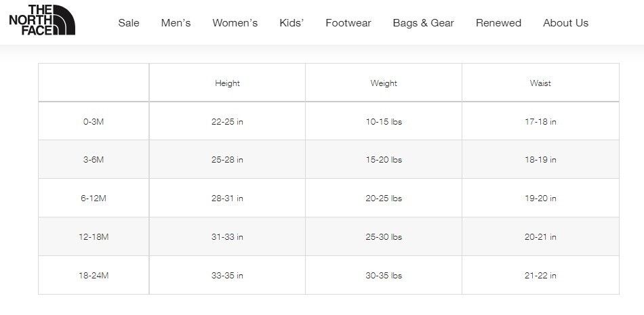Open the Sale menu
The width and height of the screenshot is (644, 315).
129,23
